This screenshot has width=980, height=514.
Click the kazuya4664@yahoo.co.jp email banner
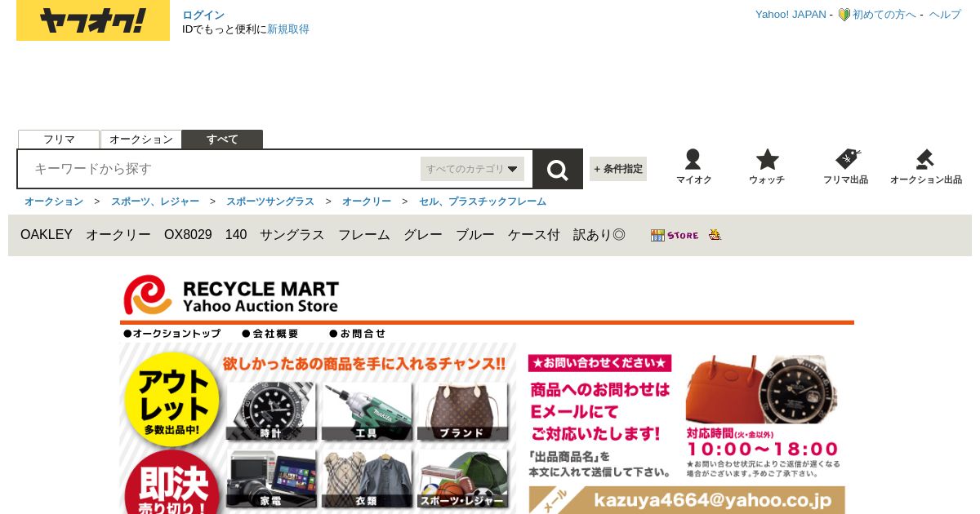[x=687, y=500]
